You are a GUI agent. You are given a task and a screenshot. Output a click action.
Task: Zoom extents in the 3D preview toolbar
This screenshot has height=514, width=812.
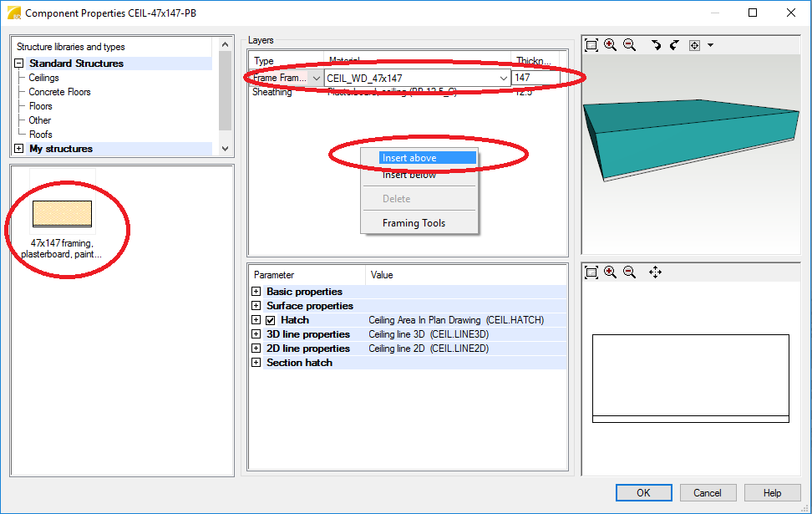coord(591,45)
